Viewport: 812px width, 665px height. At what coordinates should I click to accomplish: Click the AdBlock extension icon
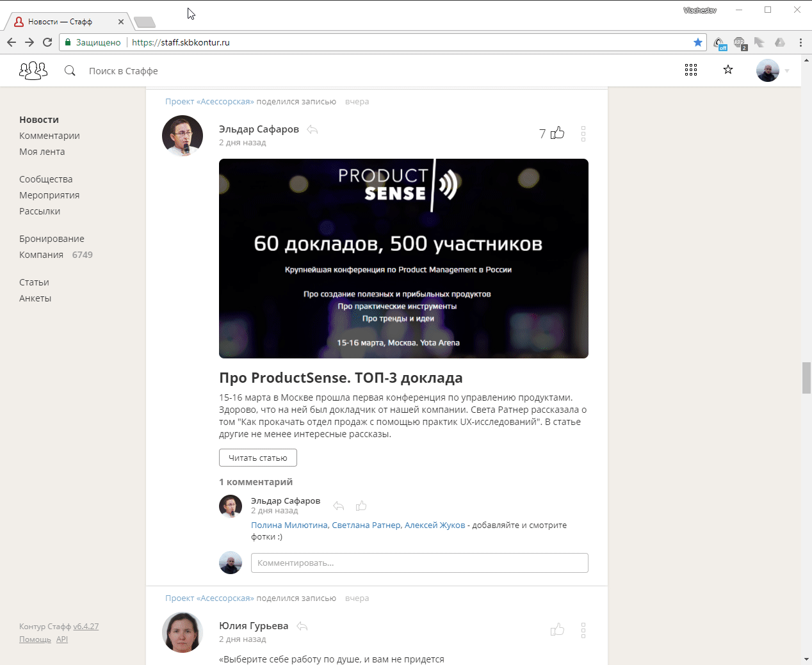click(x=740, y=43)
